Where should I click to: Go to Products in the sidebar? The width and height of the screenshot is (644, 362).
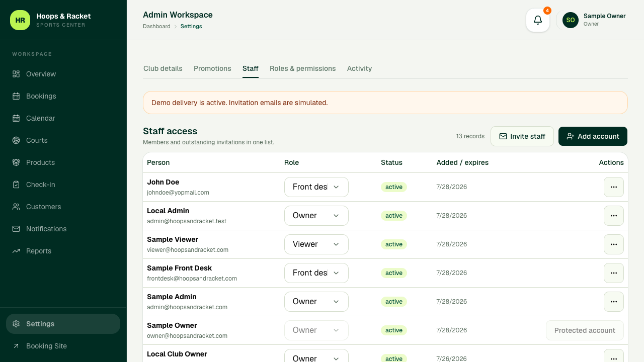pos(63,162)
